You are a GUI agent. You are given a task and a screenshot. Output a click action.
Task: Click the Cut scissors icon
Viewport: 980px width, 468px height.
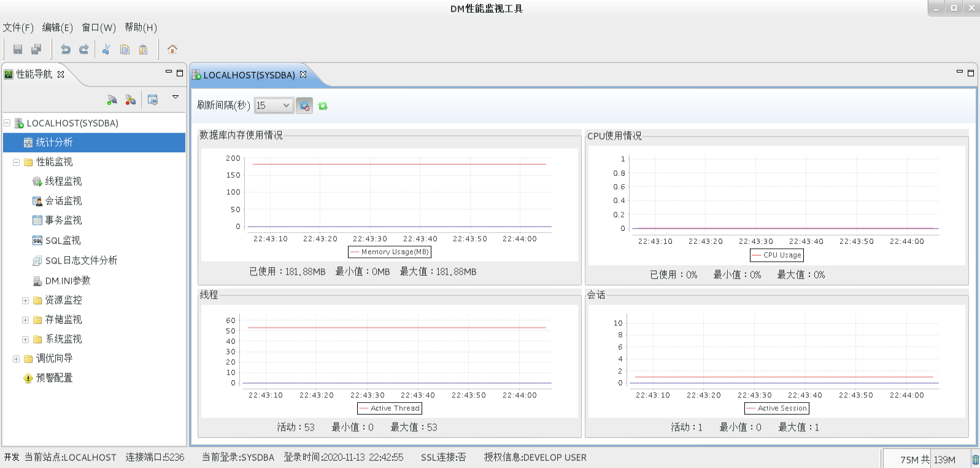pos(106,49)
